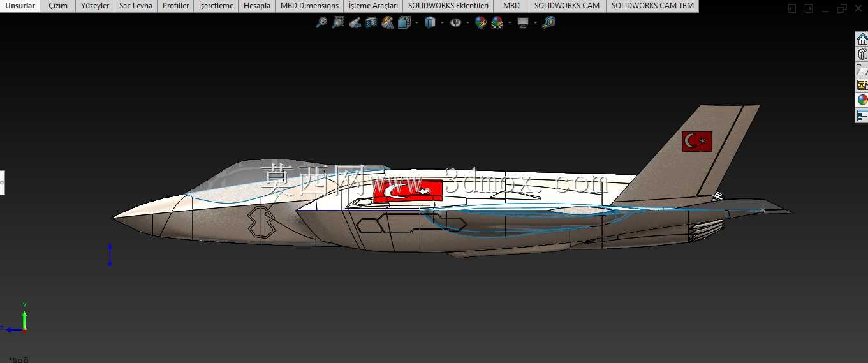Switch to the Unsurlar tab

(20, 6)
